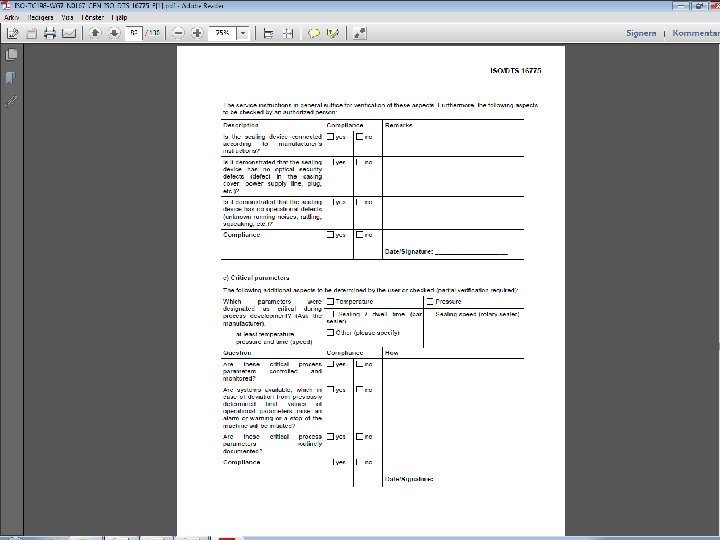Click the 'c) Critical parameters' heading
Screen dimensions: 720x540
coord(256,278)
